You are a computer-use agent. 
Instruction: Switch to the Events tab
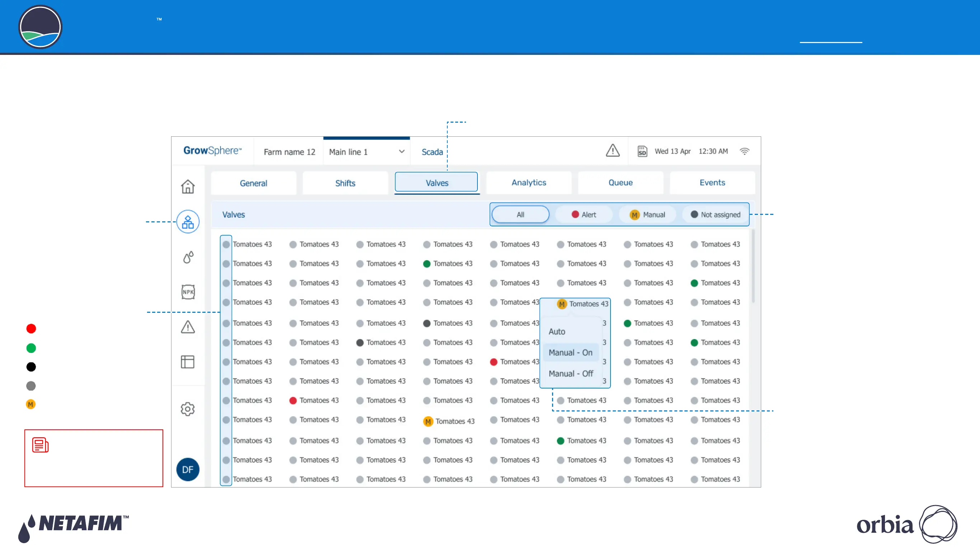712,182
